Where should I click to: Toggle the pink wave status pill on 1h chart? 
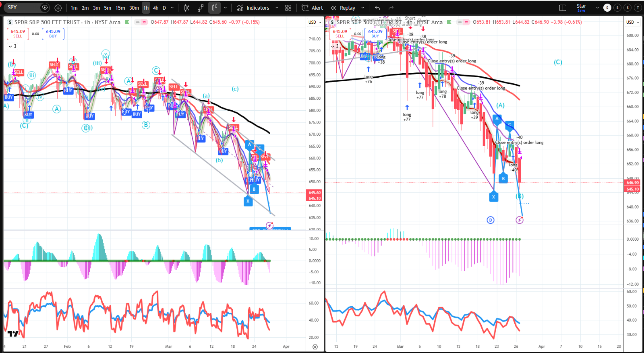click(144, 22)
